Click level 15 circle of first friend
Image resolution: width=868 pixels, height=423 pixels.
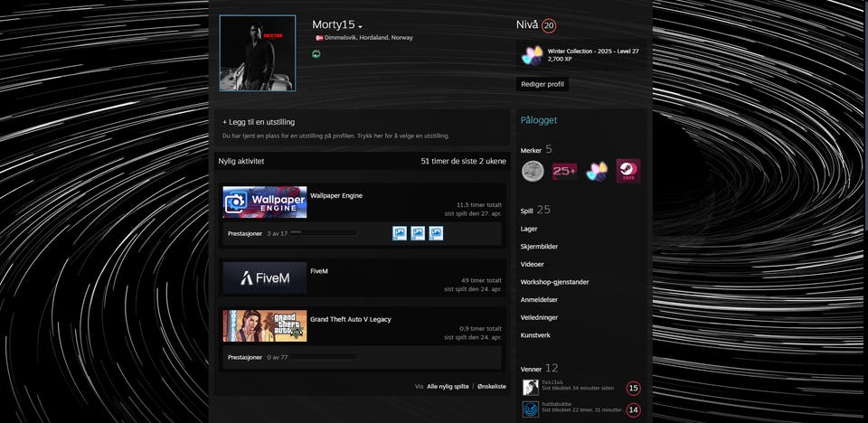[633, 388]
